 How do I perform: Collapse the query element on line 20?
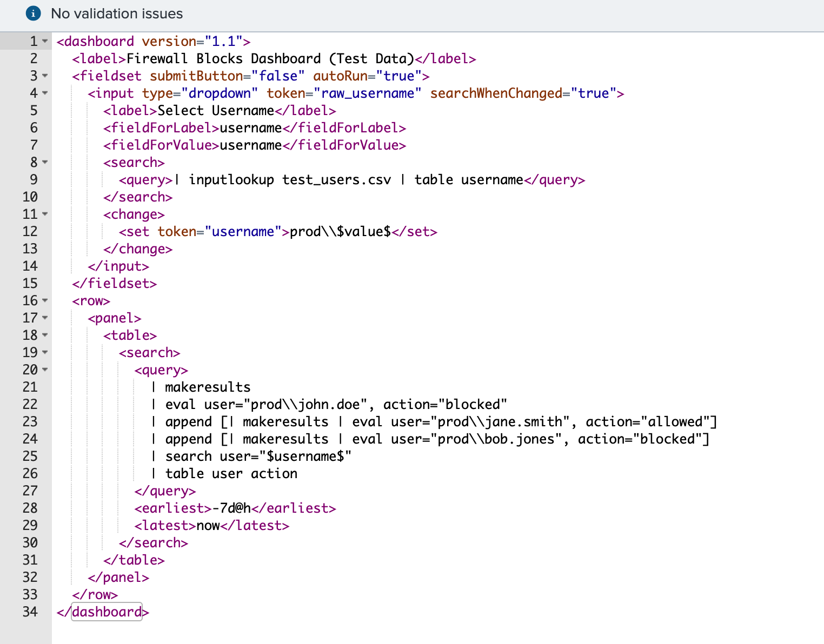[44, 370]
